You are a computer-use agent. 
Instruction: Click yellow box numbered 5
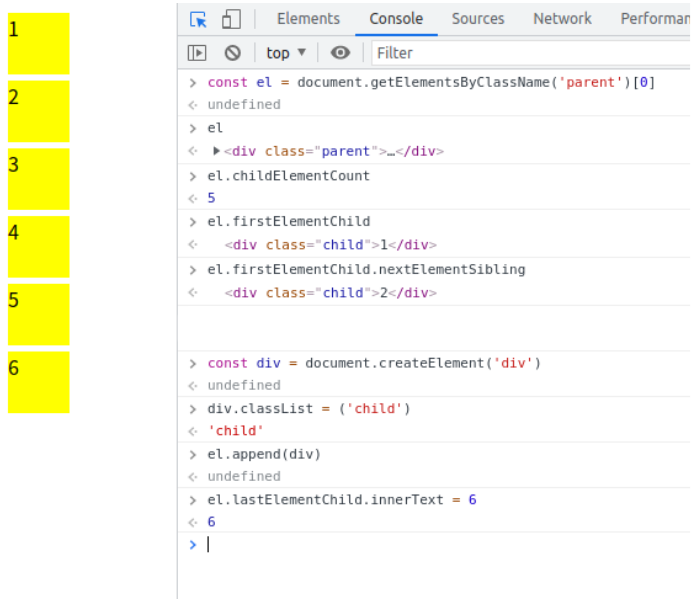tap(39, 315)
